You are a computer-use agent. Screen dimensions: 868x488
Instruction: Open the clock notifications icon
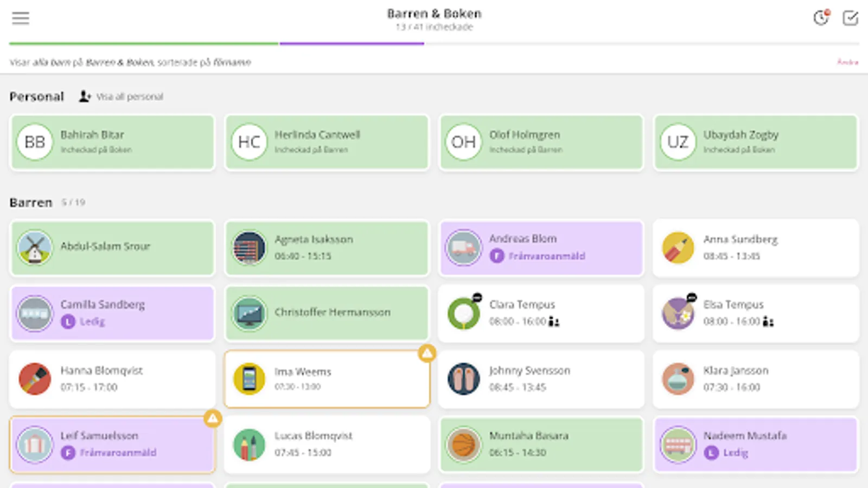pyautogui.click(x=821, y=18)
